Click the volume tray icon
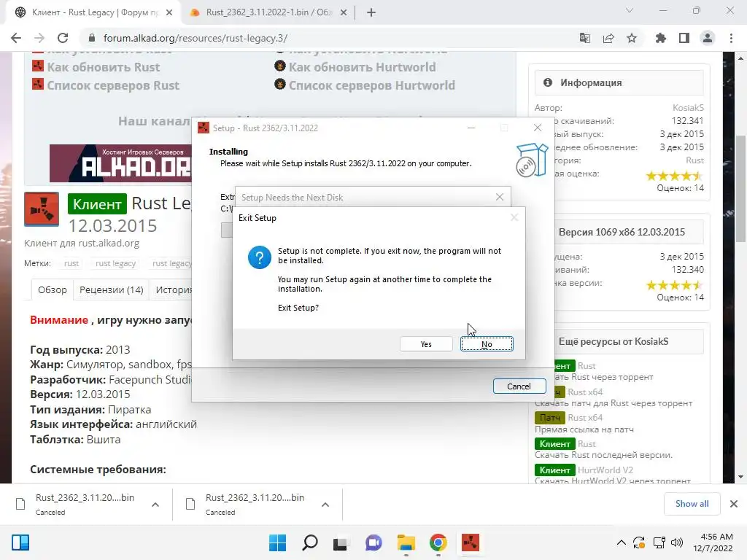Image resolution: width=747 pixels, height=560 pixels. 676,542
